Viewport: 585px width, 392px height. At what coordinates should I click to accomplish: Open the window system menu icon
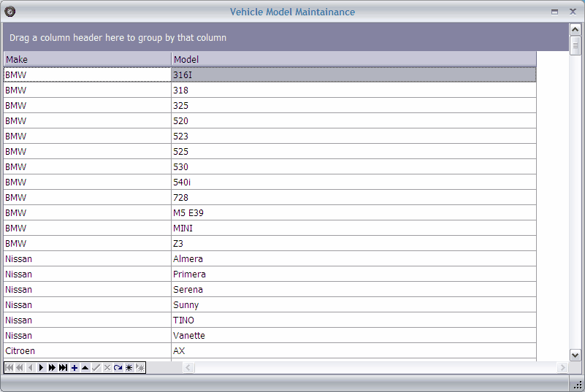pyautogui.click(x=10, y=12)
